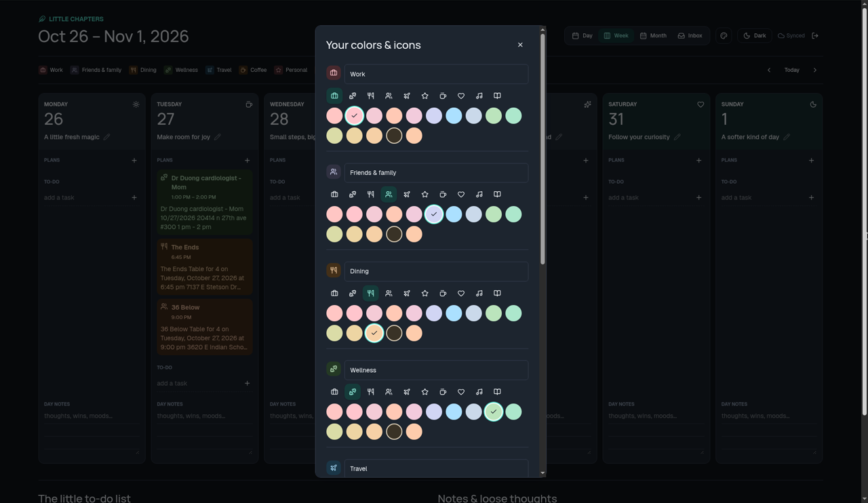Viewport: 868px width, 503px height.
Task: Select the coffee cup icon for Wellness
Action: [443, 392]
